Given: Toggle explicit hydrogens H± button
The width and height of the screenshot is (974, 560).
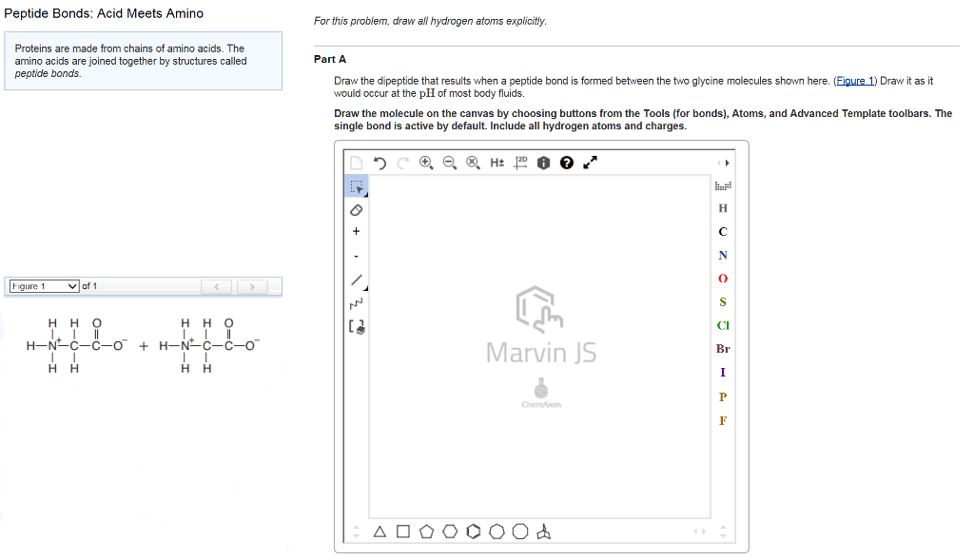Looking at the screenshot, I should (x=497, y=163).
